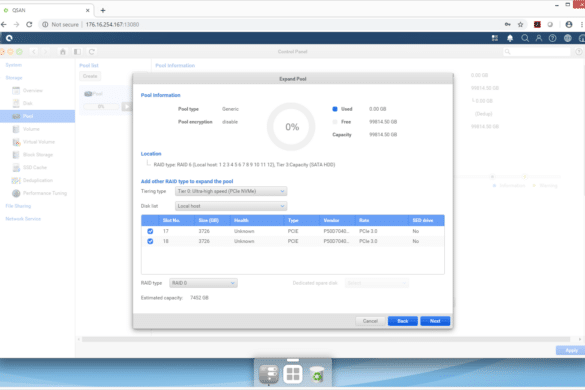The height and width of the screenshot is (390, 585).
Task: Open the File Sharing section
Action: (18, 206)
